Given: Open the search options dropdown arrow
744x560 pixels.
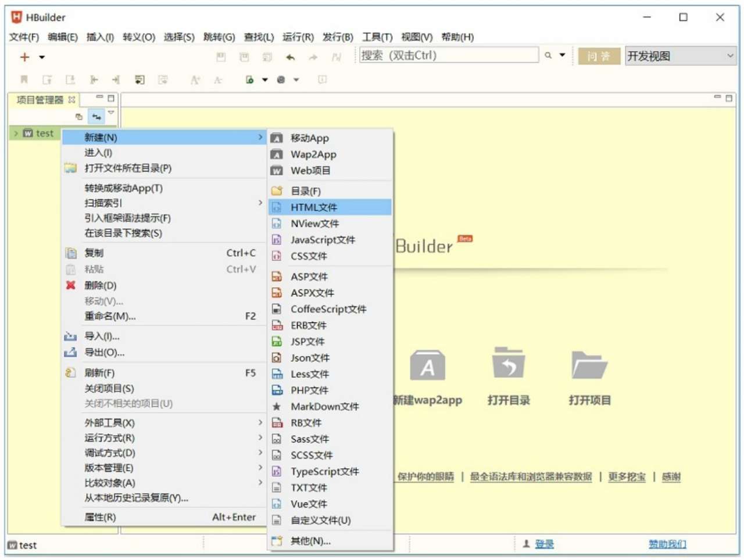Looking at the screenshot, I should (x=562, y=55).
